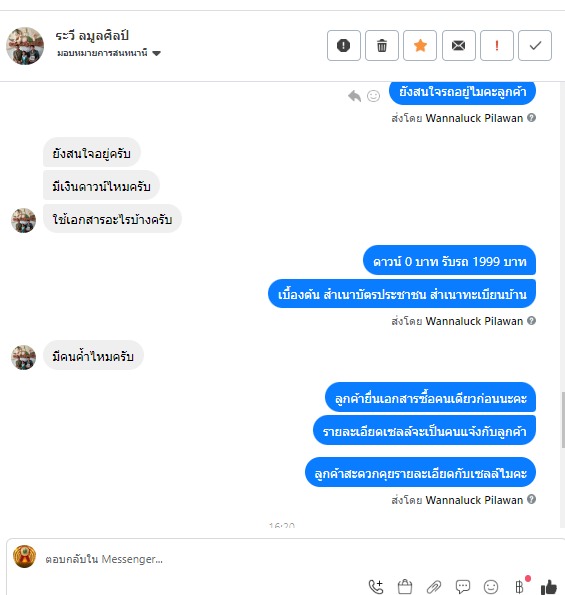Open the shopping bag icon
This screenshot has width=565, height=595.
point(405,587)
